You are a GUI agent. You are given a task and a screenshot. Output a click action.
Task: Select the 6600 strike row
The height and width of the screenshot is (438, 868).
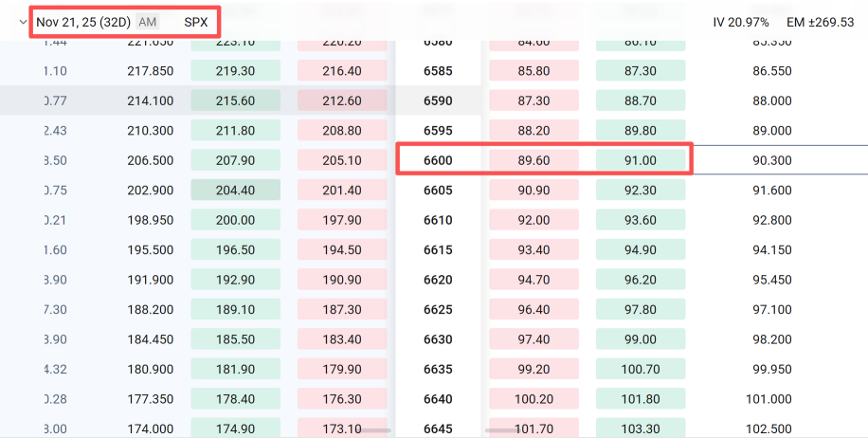438,161
